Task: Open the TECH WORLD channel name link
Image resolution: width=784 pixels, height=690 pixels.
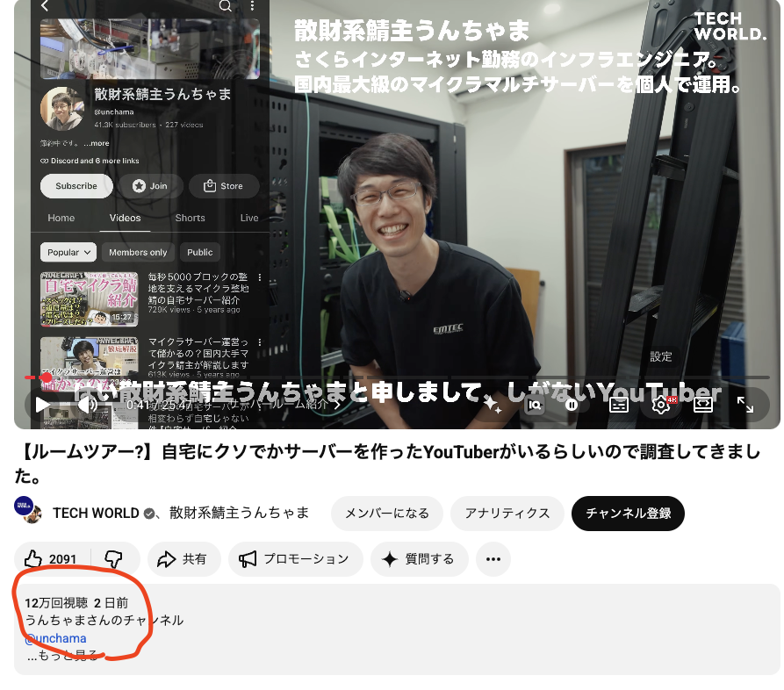Action: [96, 513]
